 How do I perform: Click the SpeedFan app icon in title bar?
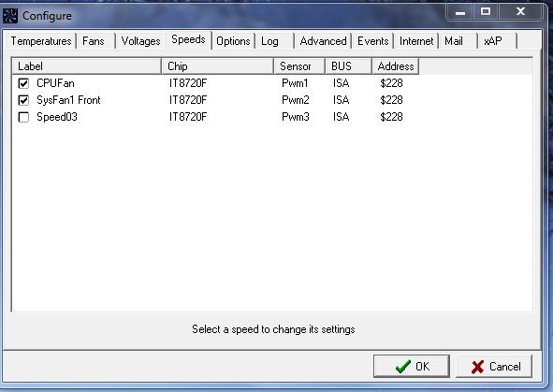10,16
